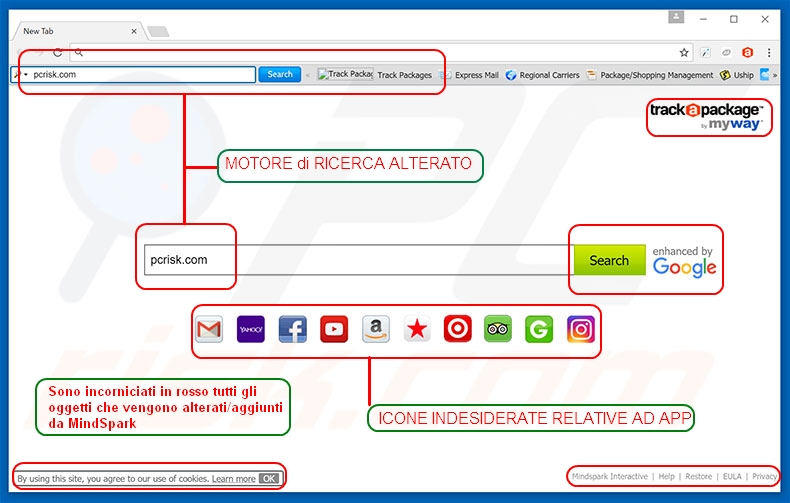Open the Privacy footer link
790x503 pixels.
(x=764, y=476)
